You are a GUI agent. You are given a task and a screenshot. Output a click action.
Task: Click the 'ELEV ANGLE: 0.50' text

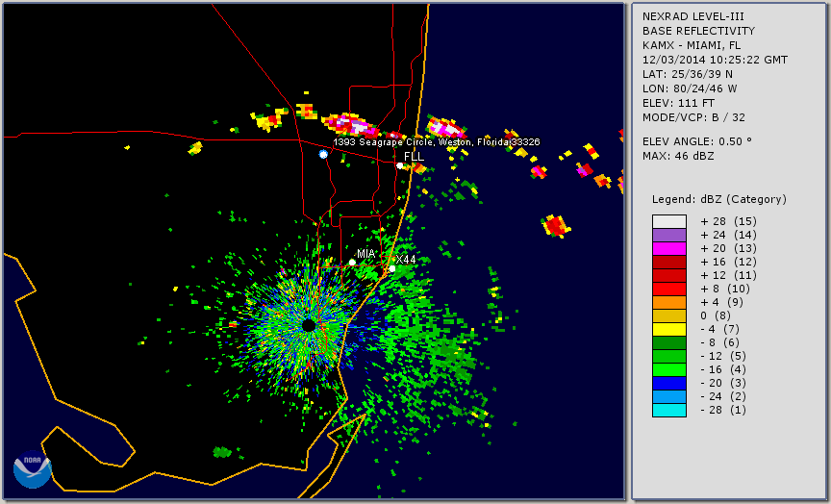pyautogui.click(x=697, y=141)
